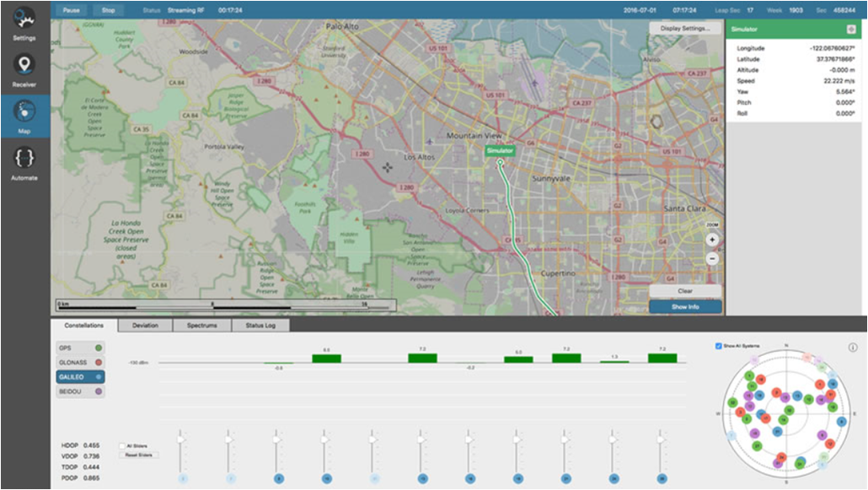Zoom in on the map
Screen dimensions: 868x490
(712, 240)
